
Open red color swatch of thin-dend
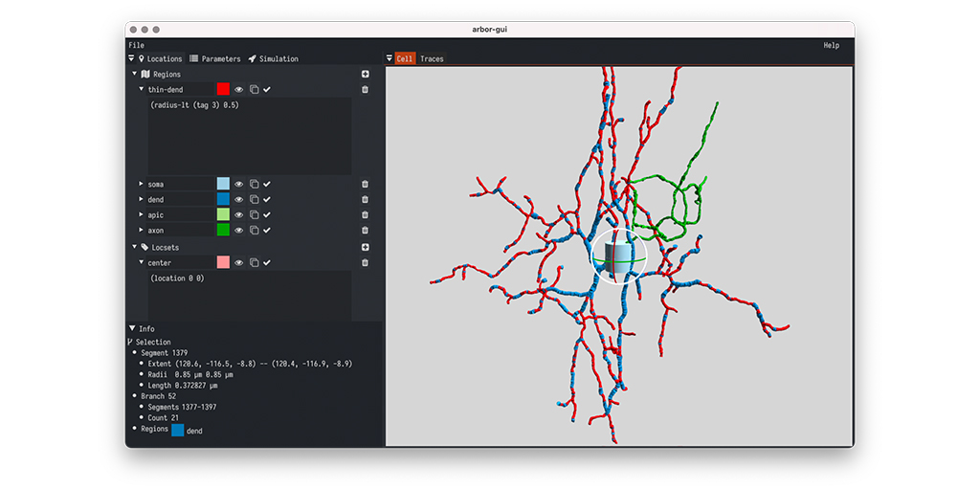click(223, 89)
